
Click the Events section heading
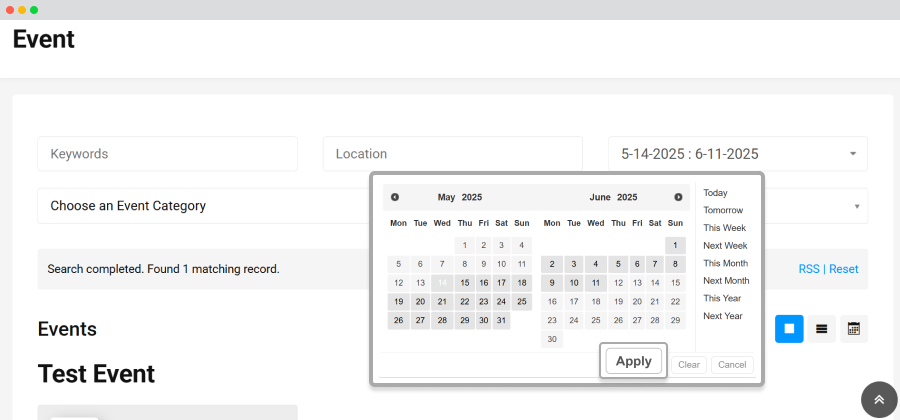coord(67,329)
